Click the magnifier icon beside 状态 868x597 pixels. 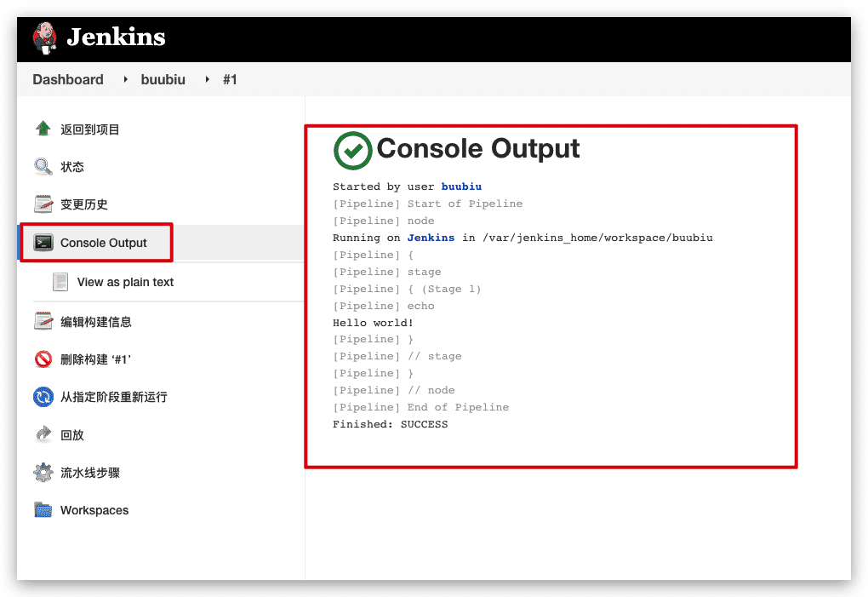click(x=43, y=166)
